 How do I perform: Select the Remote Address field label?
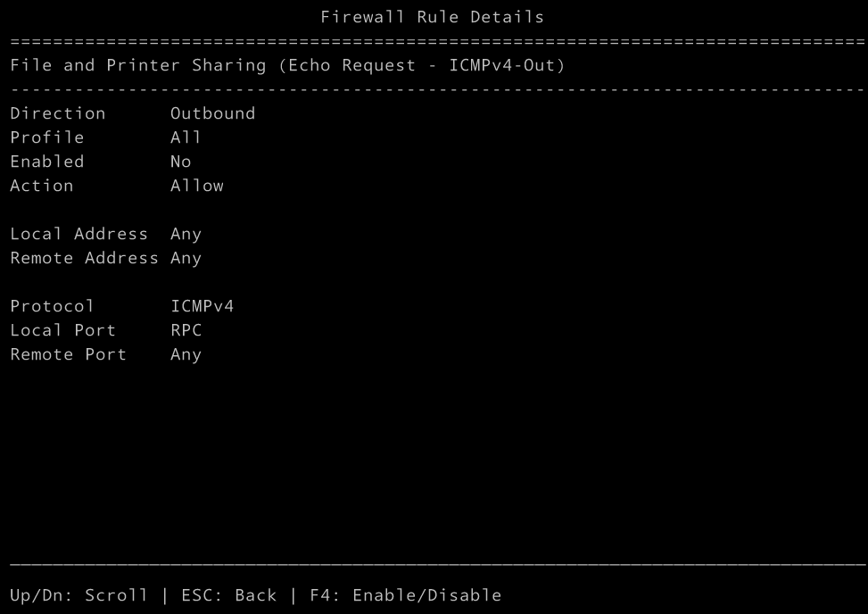pos(84,258)
